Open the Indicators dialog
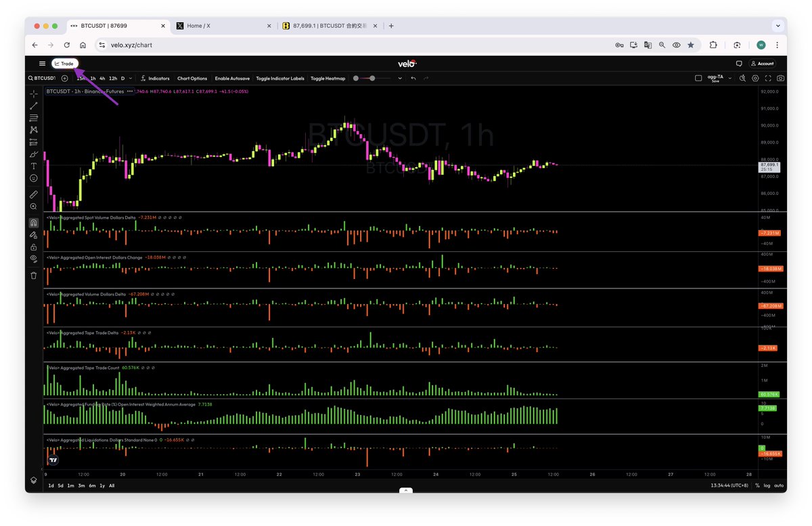This screenshot has height=526, width=812. click(x=155, y=79)
